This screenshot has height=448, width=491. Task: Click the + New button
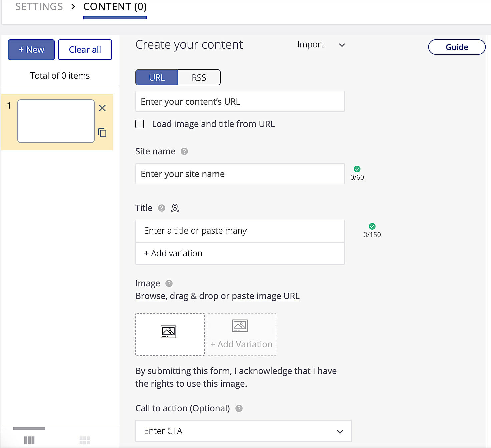pyautogui.click(x=31, y=50)
